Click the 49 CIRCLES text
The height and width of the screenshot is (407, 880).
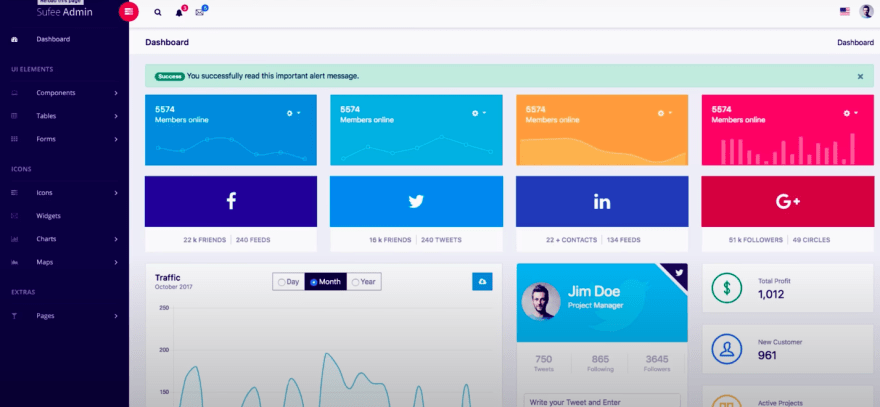coord(812,240)
